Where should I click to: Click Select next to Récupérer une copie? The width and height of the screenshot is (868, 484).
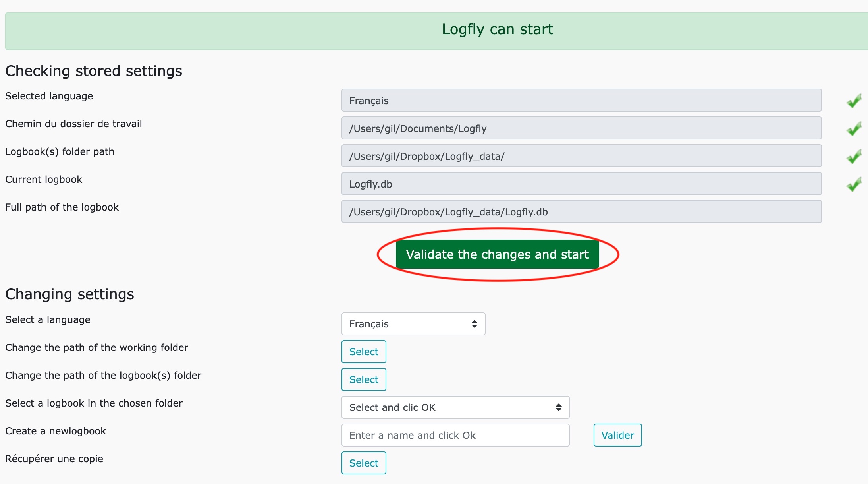364,463
